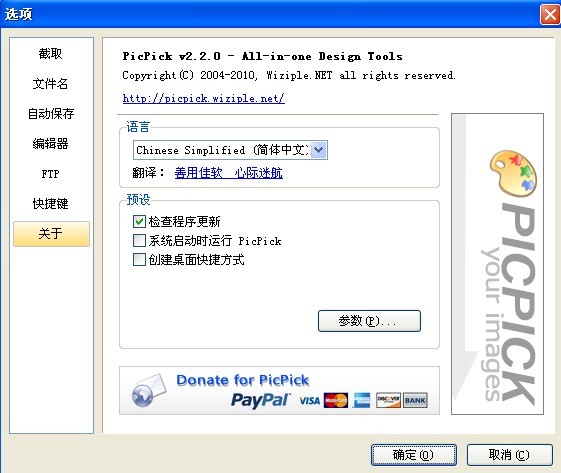The width and height of the screenshot is (561, 473).
Task: Click the MasterCard icon
Action: pos(336,400)
